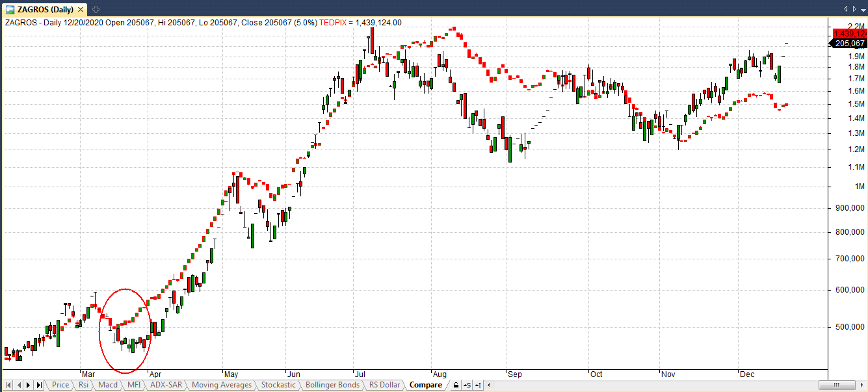The width and height of the screenshot is (868, 392).
Task: Go to next chart sheet arrow
Action: click(x=28, y=385)
